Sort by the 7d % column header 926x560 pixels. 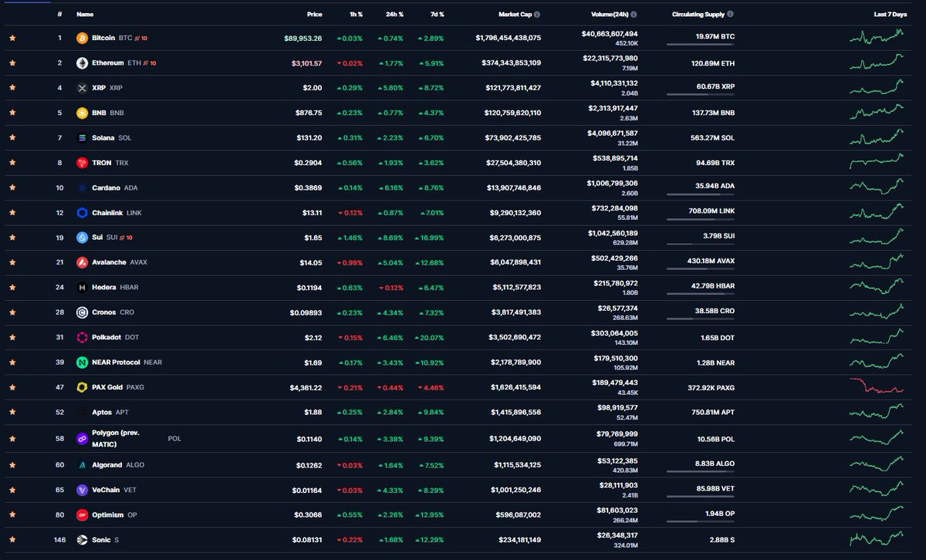(x=436, y=14)
